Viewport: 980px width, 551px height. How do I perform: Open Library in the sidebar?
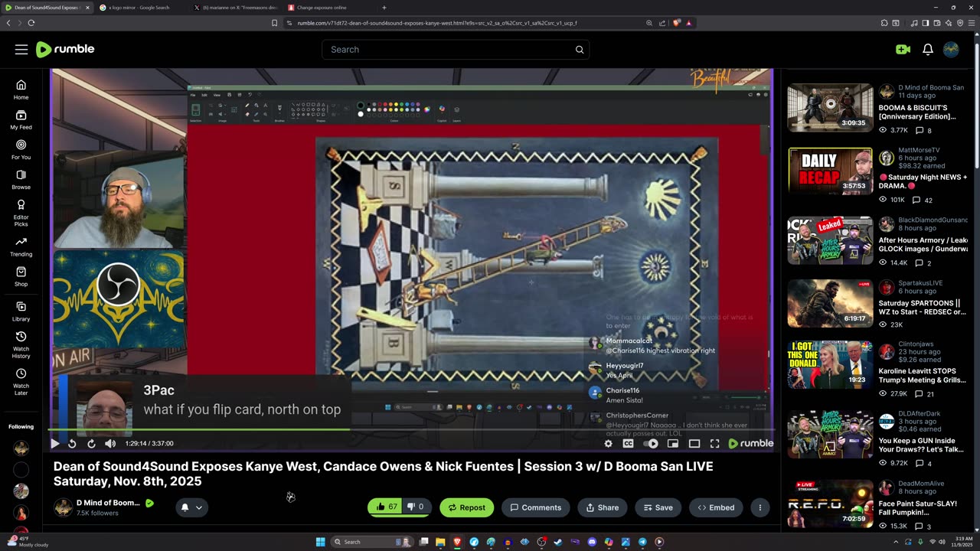21,311
